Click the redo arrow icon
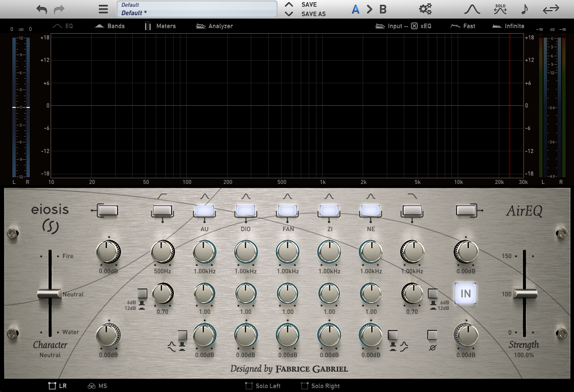574x392 pixels. click(59, 9)
